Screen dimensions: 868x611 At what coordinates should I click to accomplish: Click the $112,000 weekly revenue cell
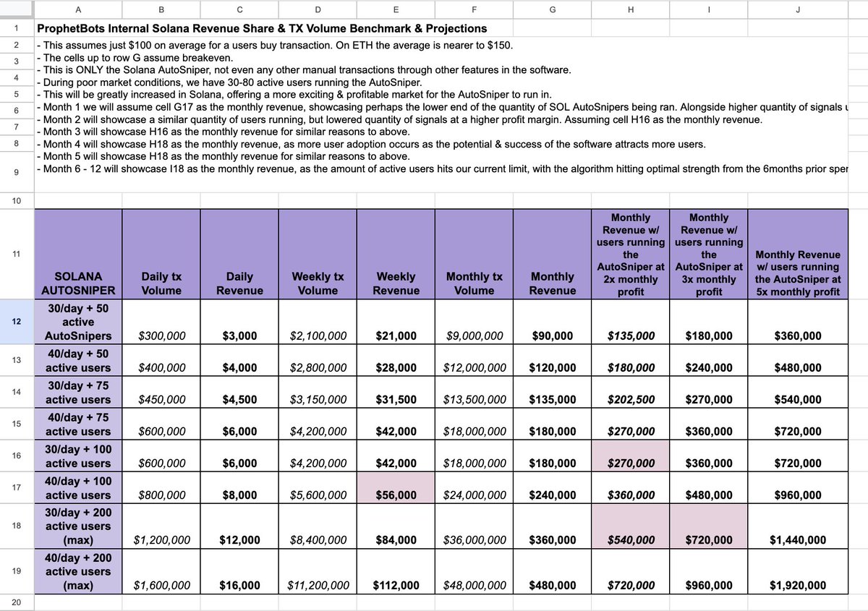click(396, 572)
